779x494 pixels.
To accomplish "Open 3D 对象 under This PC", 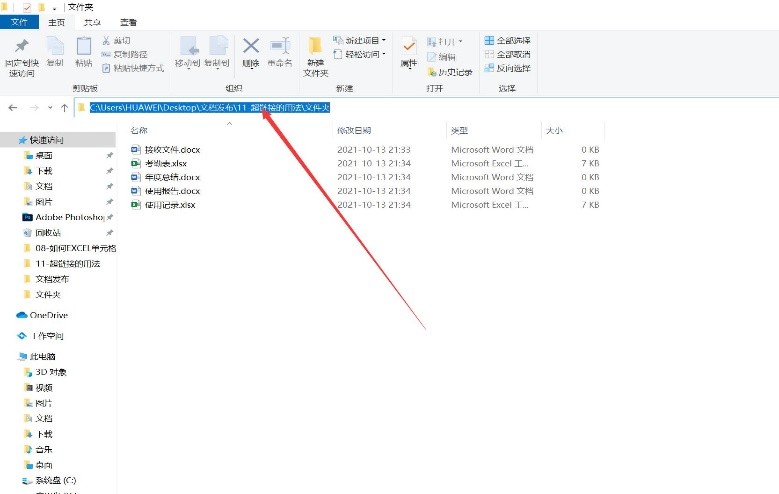I will [45, 372].
